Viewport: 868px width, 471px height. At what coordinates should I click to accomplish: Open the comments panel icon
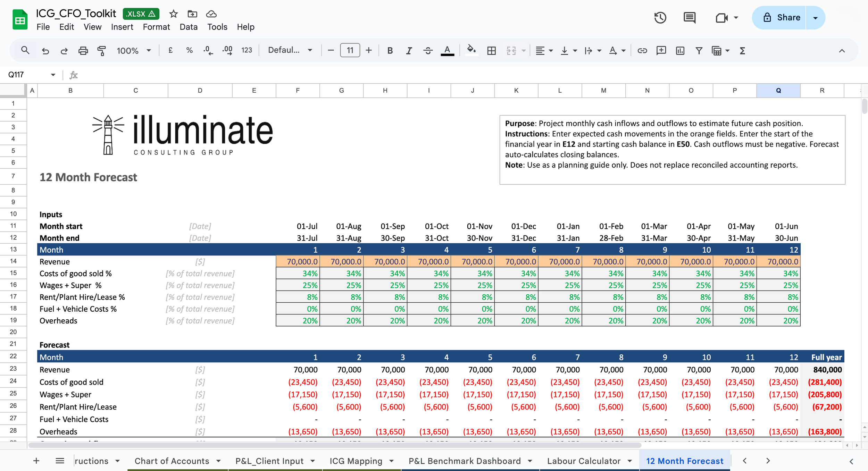pyautogui.click(x=689, y=18)
